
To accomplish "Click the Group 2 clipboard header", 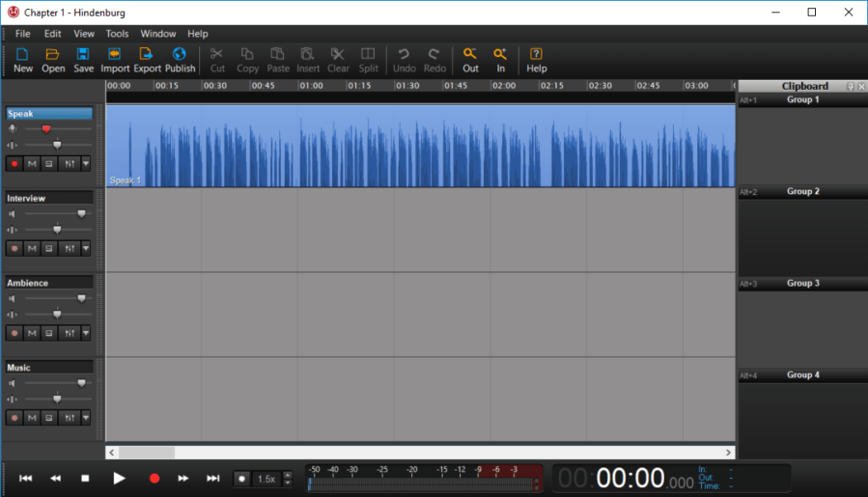I will tap(801, 192).
